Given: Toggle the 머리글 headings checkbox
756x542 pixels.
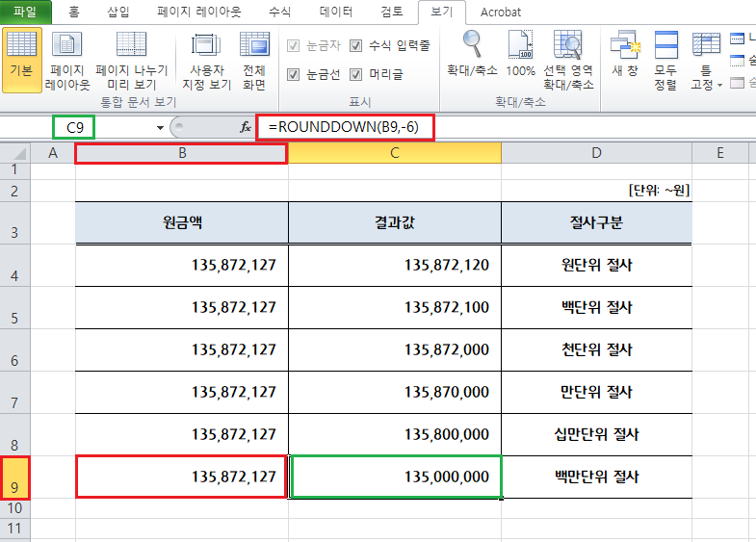Looking at the screenshot, I should [x=355, y=74].
